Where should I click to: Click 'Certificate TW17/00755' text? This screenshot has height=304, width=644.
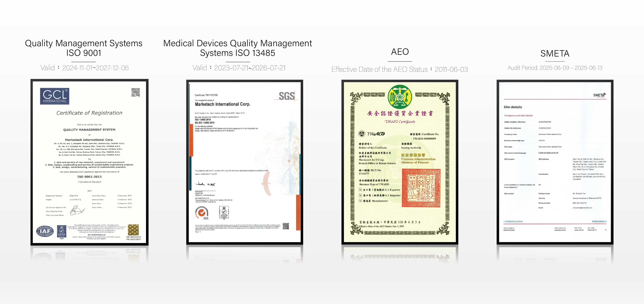tap(206, 95)
